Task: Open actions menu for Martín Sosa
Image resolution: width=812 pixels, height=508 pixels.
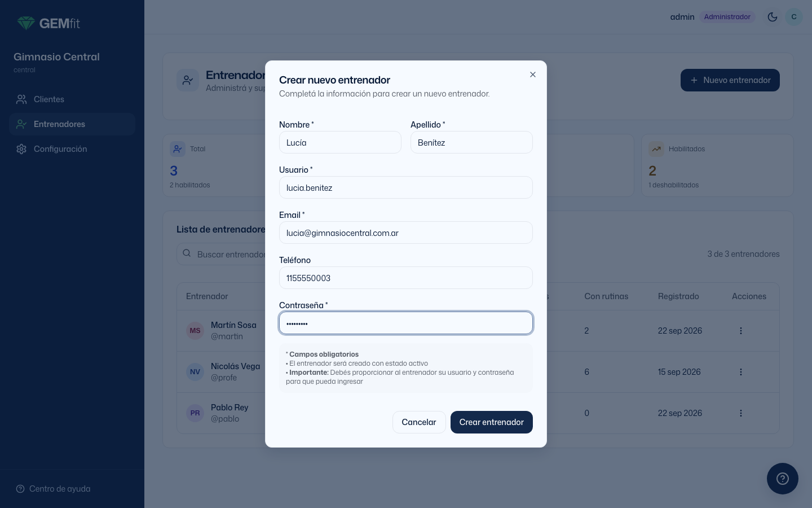Action: click(741, 331)
